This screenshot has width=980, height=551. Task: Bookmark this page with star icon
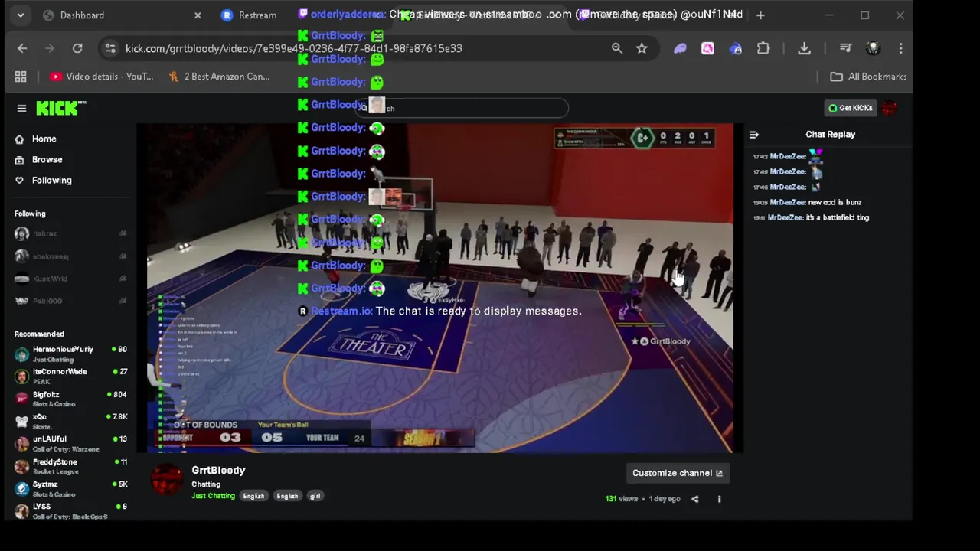(642, 48)
